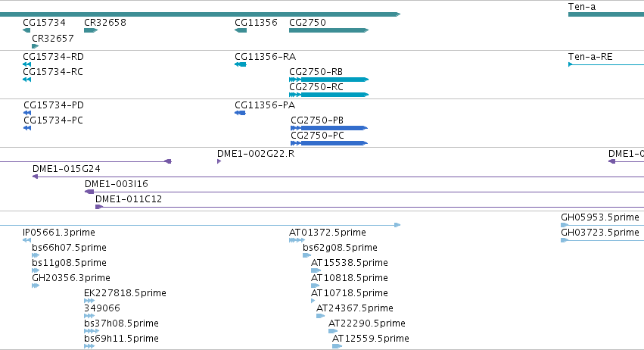Click the DME1-011C12 clone arrow
This screenshot has height=350, width=644.
point(98,207)
